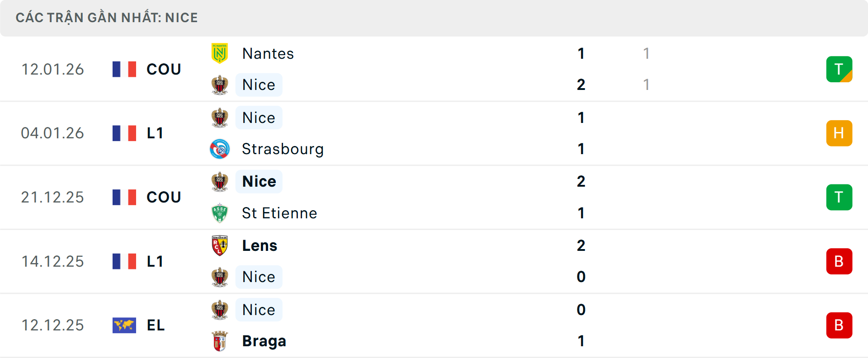Click the Nantes club crest icon

[x=220, y=53]
